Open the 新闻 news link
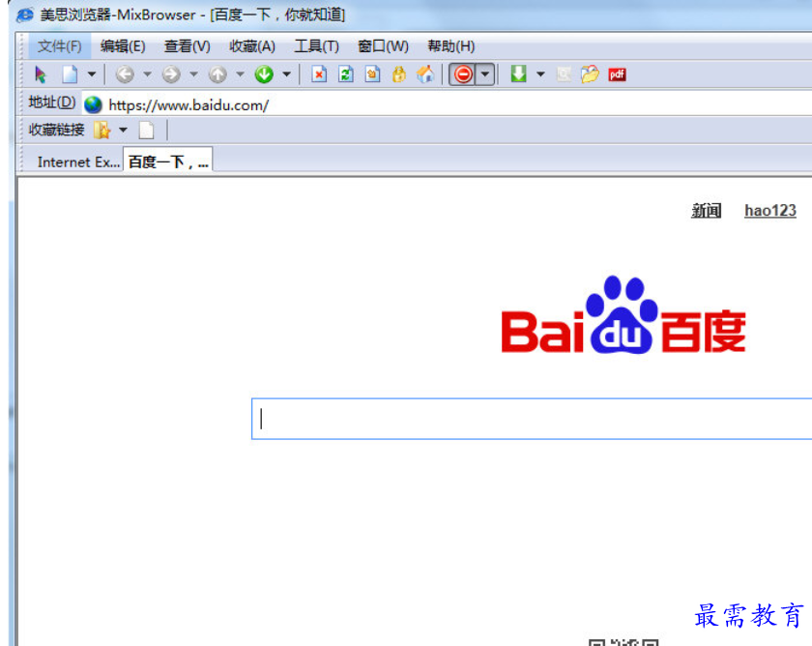Viewport: 812px width, 646px height. [706, 211]
